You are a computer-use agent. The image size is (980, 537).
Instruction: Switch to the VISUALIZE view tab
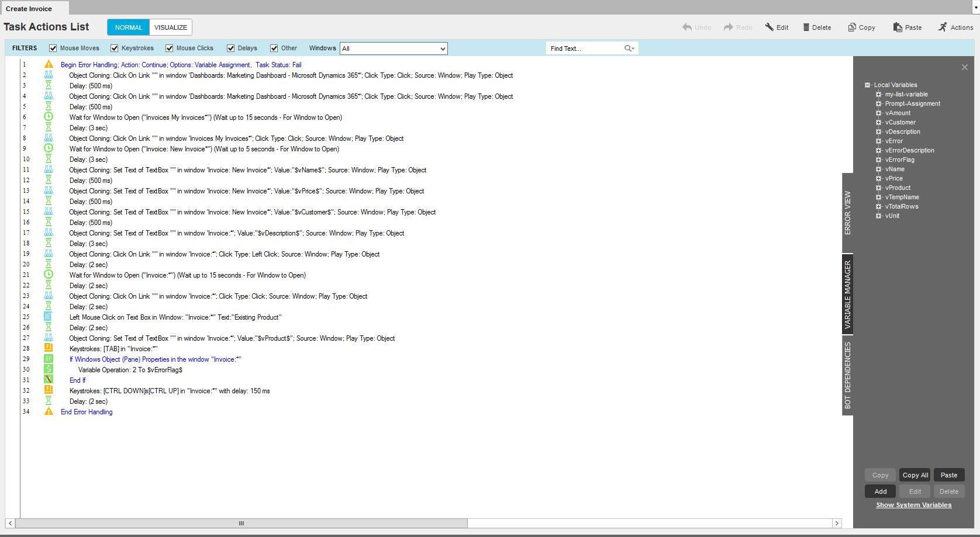coord(171,27)
